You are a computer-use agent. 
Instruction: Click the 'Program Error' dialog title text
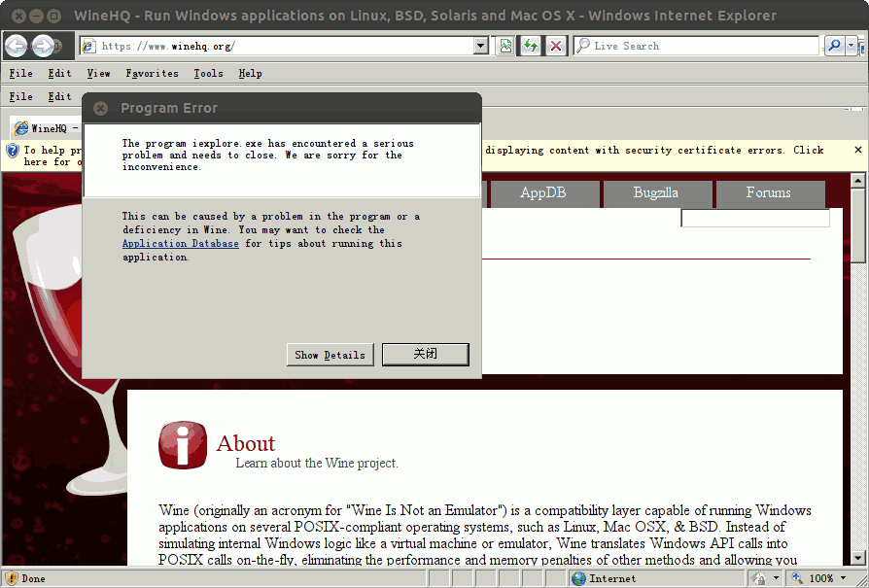169,108
